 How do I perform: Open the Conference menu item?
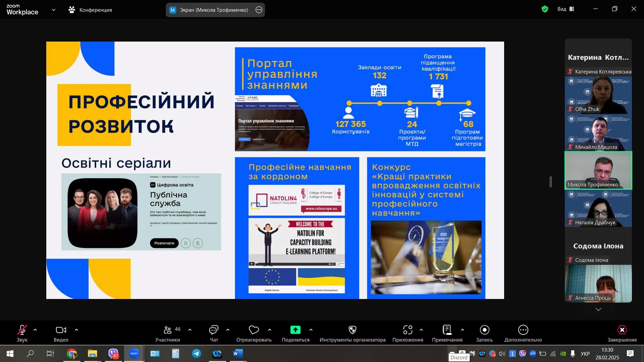(x=90, y=10)
